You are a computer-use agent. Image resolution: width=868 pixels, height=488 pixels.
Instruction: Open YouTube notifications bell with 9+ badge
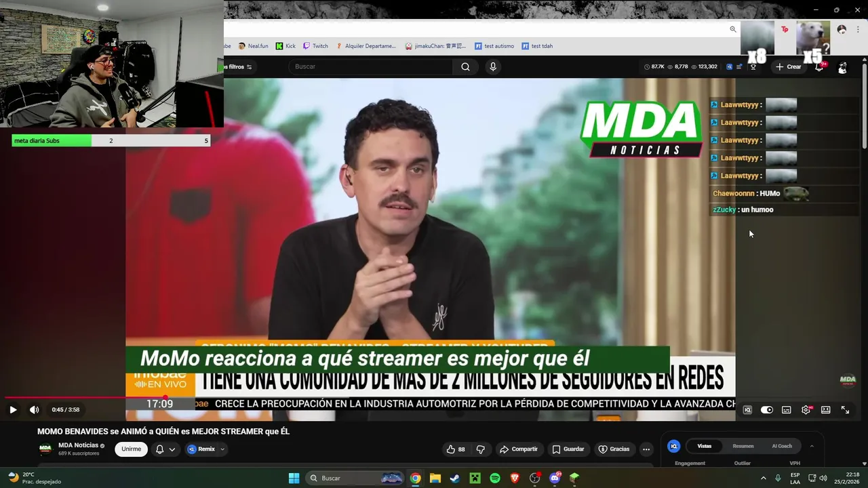(820, 66)
